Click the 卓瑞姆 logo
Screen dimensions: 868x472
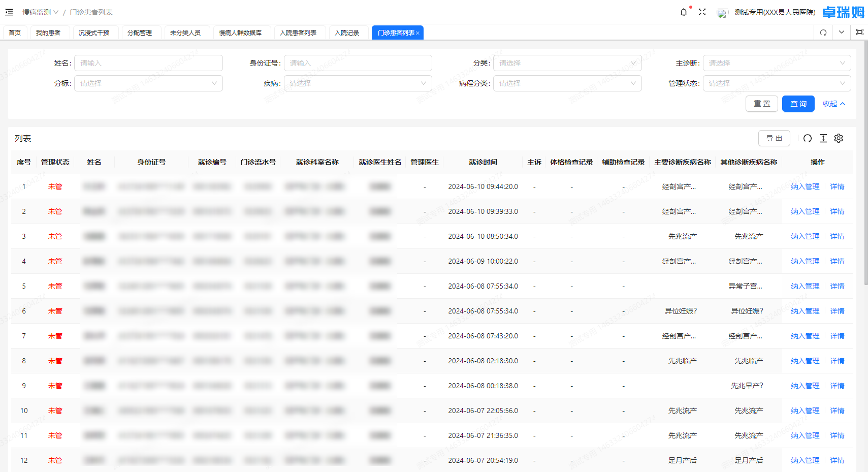click(843, 12)
